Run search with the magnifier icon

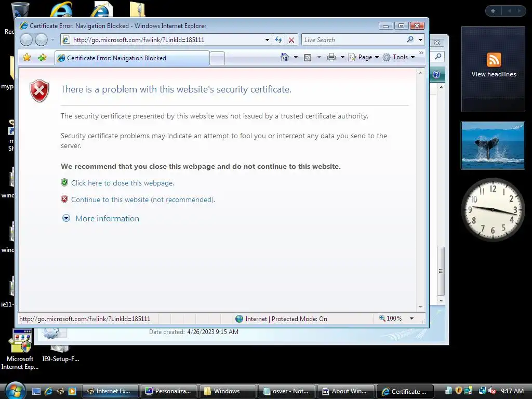pos(410,39)
